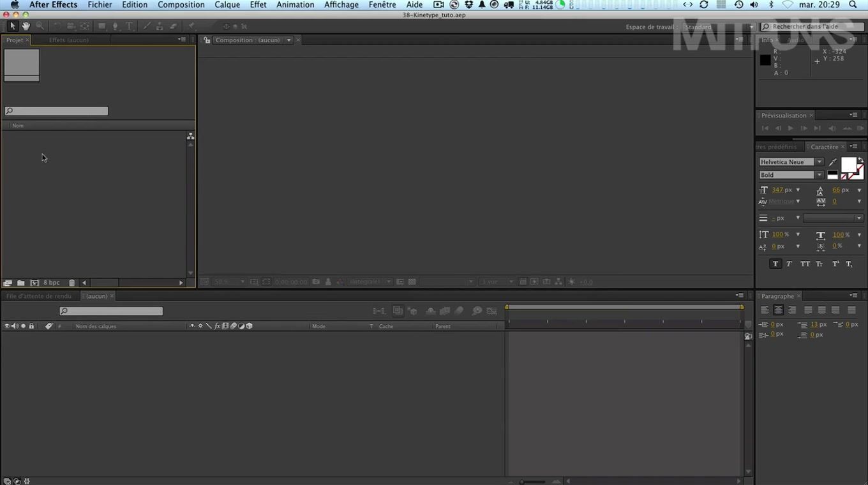The height and width of the screenshot is (485, 868).
Task: Create a new folder in the Projet panel
Action: [x=21, y=283]
